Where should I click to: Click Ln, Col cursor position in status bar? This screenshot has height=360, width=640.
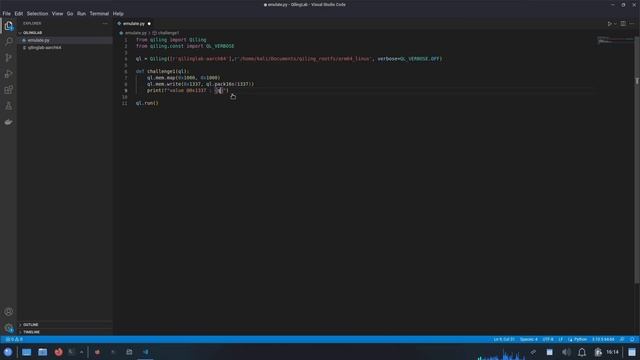[x=504, y=339]
